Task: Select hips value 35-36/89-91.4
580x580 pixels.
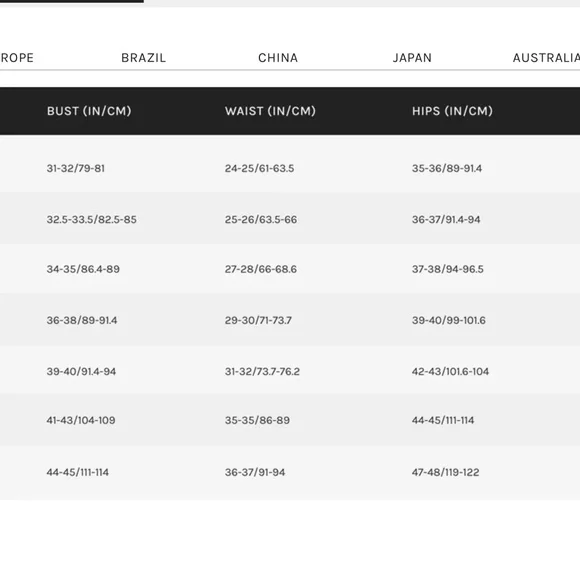Action: [447, 168]
